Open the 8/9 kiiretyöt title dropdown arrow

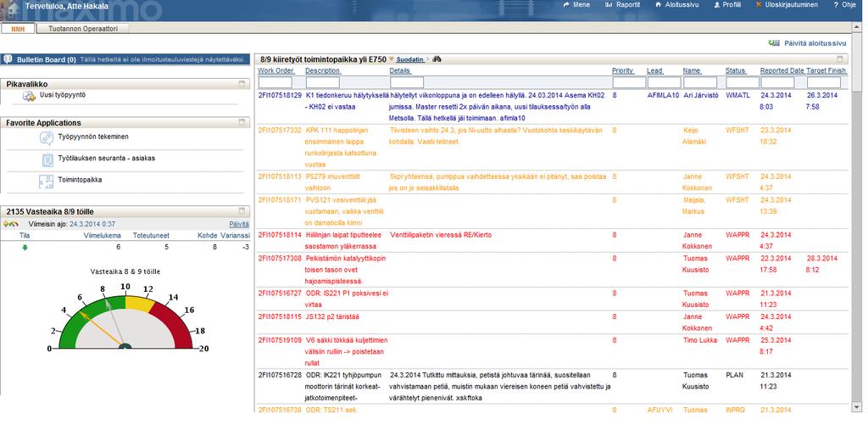392,59
